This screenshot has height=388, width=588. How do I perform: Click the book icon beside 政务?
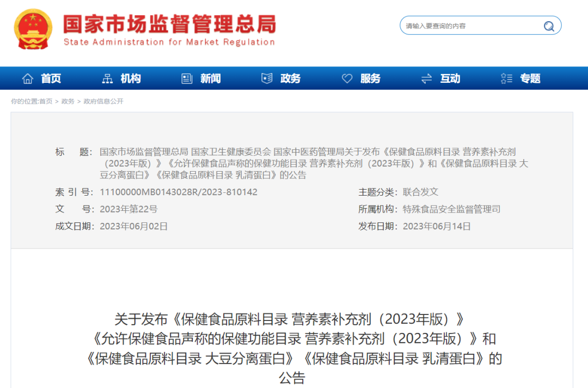pyautogui.click(x=267, y=78)
